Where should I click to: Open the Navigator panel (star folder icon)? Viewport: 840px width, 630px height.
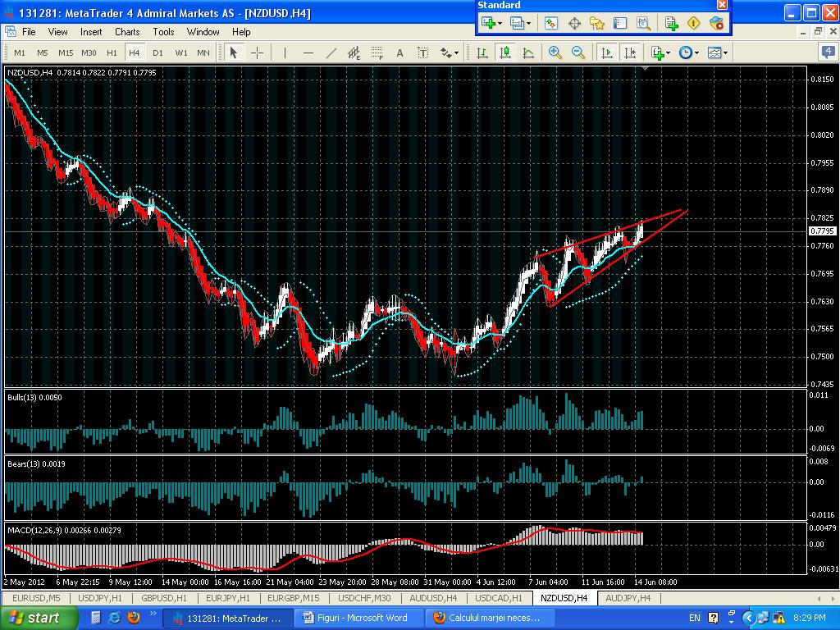click(597, 24)
